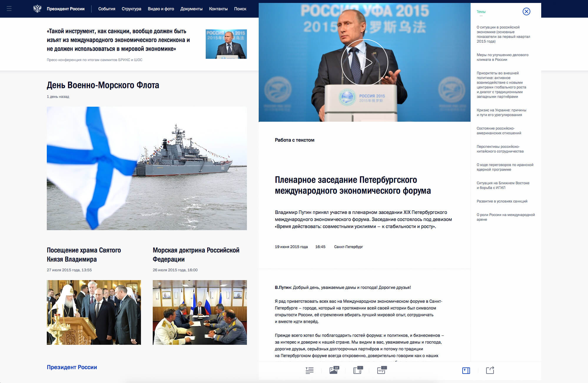
Task: Open the День Военно-Морского Флота headline
Action: [103, 85]
